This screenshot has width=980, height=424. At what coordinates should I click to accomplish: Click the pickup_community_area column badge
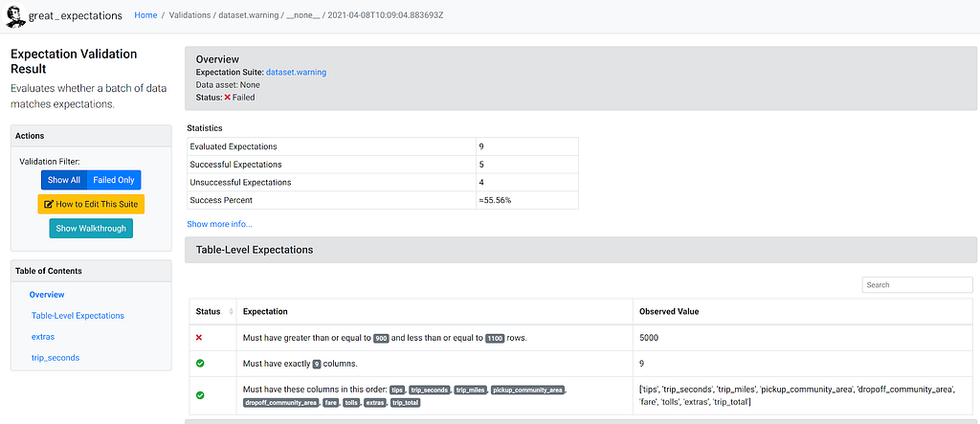pos(528,390)
